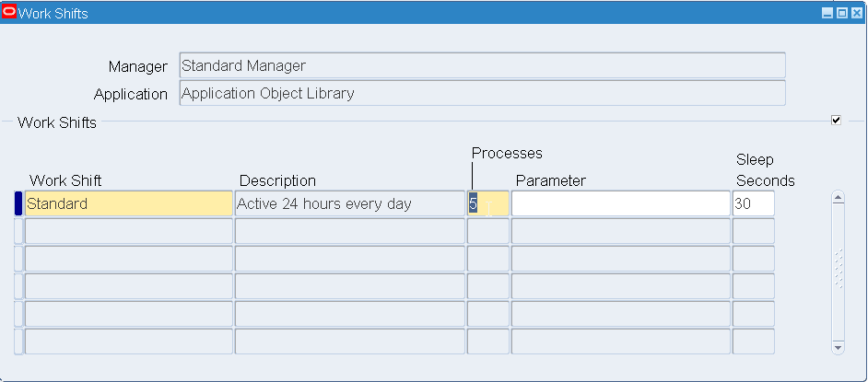The image size is (868, 382).
Task: Click the Application field
Action: tap(482, 93)
